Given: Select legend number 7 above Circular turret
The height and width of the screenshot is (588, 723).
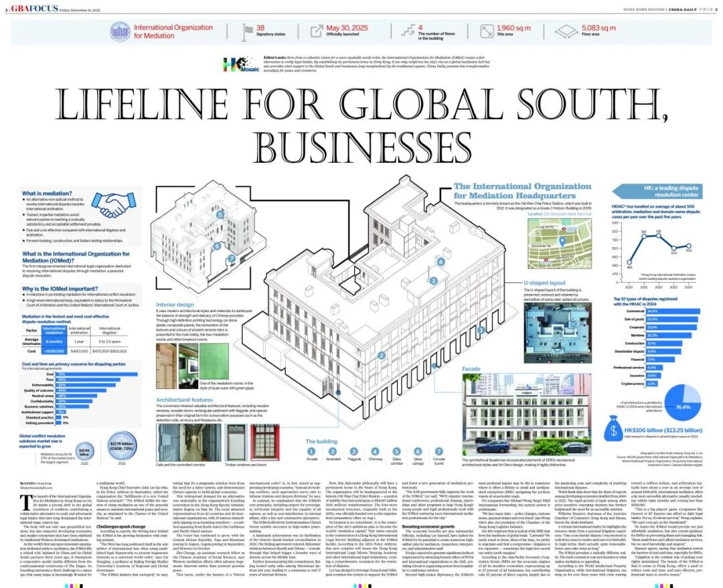Looking at the screenshot, I should [x=439, y=451].
